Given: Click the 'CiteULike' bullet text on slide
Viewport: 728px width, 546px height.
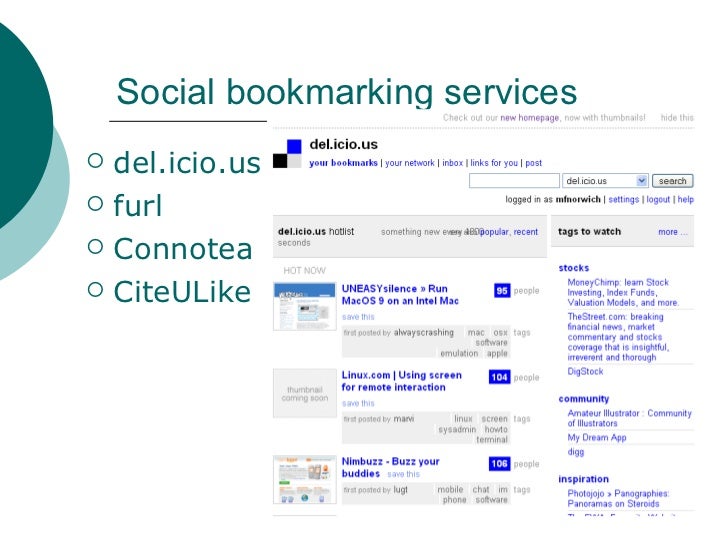Looking at the screenshot, I should 182,292.
